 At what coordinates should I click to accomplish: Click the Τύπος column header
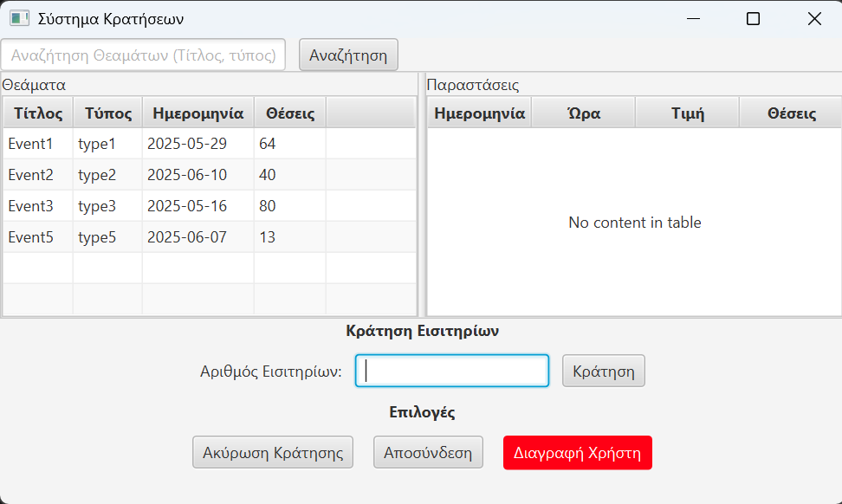click(x=106, y=112)
